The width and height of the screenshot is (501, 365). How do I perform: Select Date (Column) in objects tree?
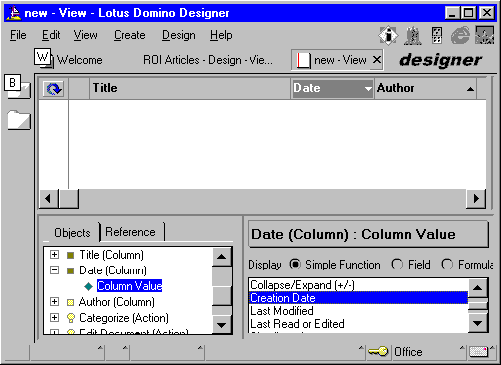113,270
